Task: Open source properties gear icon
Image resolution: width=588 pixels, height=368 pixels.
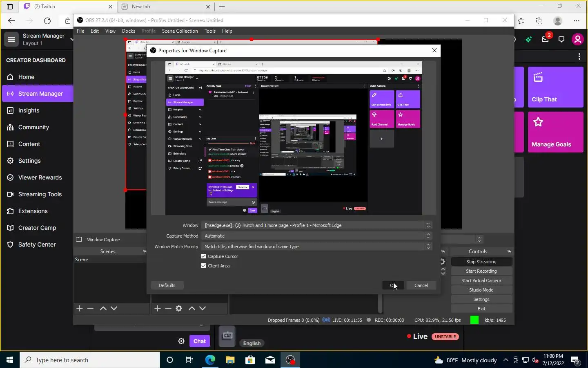Action: tap(179, 308)
